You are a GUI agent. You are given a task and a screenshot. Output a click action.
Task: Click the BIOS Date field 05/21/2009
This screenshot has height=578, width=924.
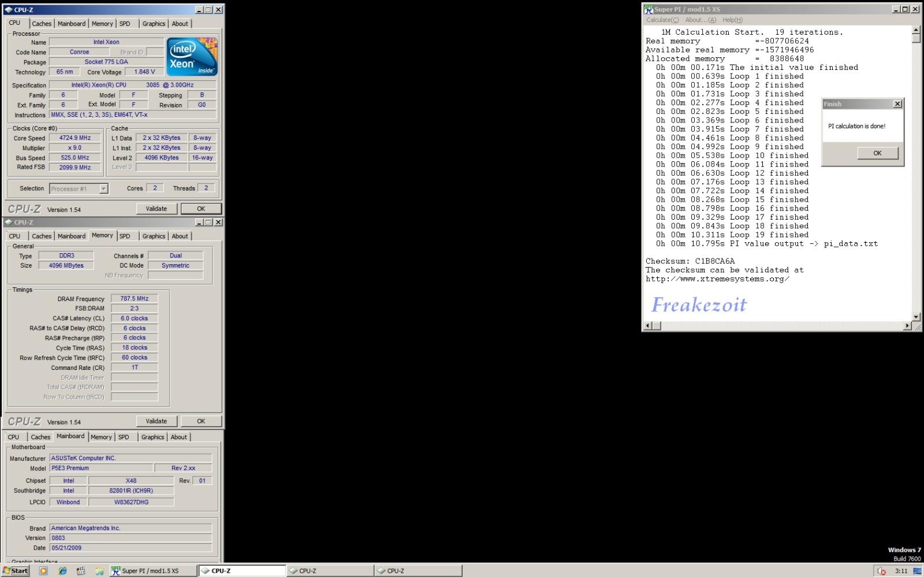tap(131, 548)
